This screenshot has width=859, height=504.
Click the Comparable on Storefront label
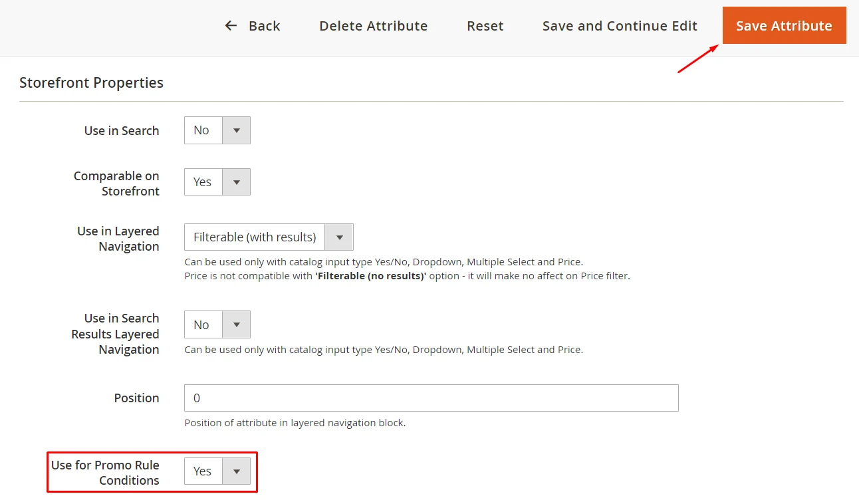(x=117, y=184)
